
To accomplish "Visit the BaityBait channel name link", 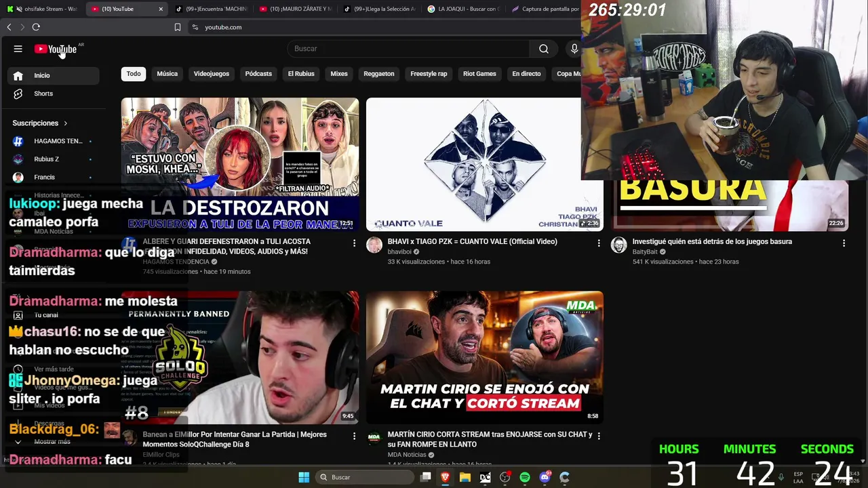I will [x=645, y=252].
